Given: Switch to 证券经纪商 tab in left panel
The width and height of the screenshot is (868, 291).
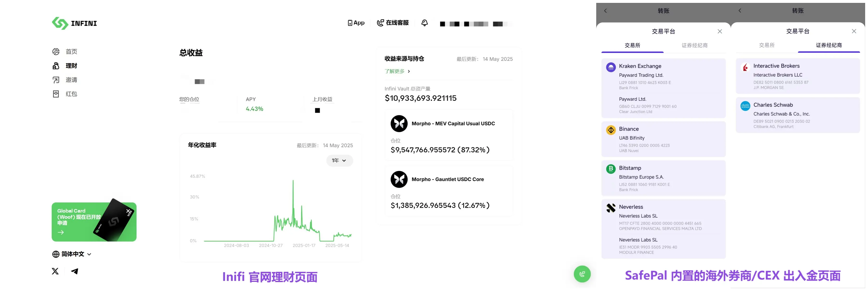Looking at the screenshot, I should click(x=694, y=45).
